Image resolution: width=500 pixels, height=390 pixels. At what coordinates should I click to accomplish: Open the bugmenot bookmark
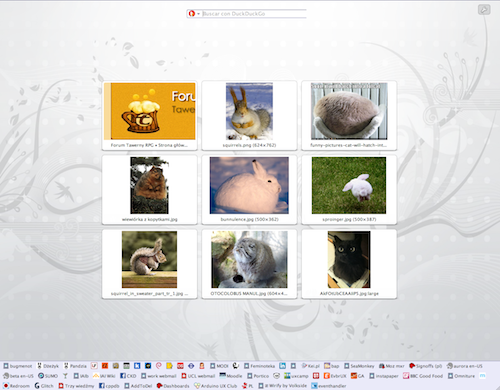pos(18,366)
